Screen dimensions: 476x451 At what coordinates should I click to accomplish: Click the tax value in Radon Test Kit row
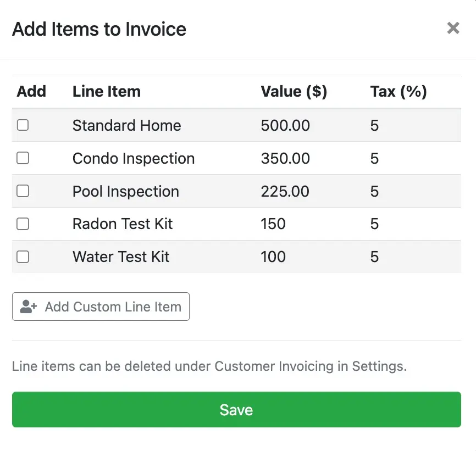(374, 224)
